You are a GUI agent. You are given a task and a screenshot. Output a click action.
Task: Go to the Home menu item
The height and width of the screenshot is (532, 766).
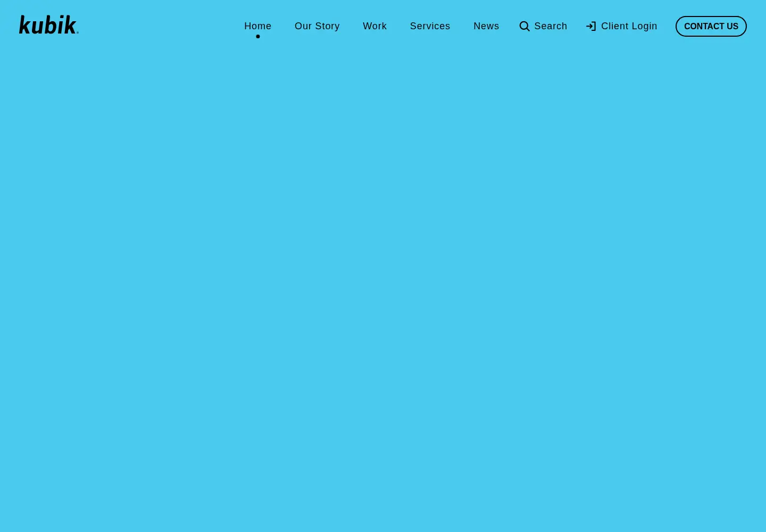tap(258, 26)
